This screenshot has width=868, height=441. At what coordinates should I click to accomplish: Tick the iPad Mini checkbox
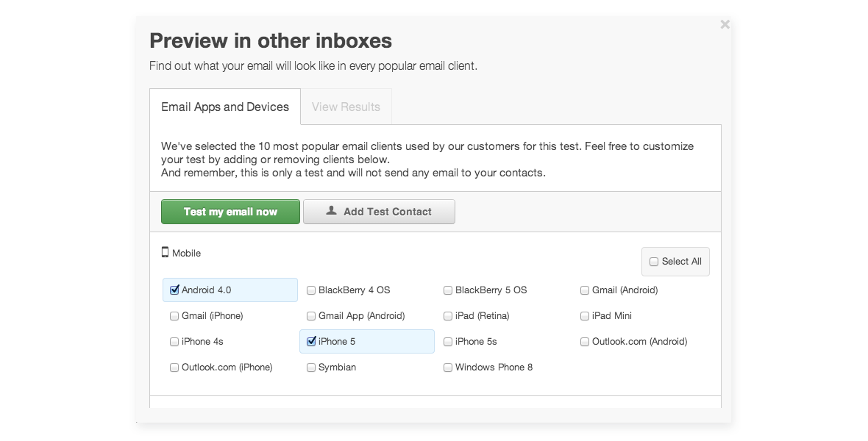coord(585,316)
